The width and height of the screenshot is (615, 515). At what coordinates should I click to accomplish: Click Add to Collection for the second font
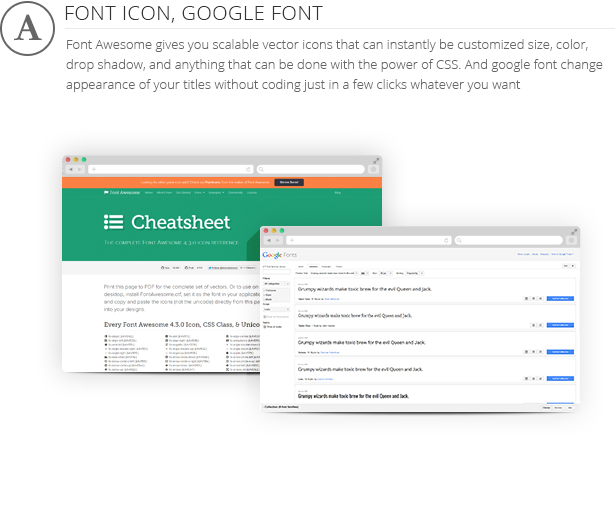pos(560,325)
